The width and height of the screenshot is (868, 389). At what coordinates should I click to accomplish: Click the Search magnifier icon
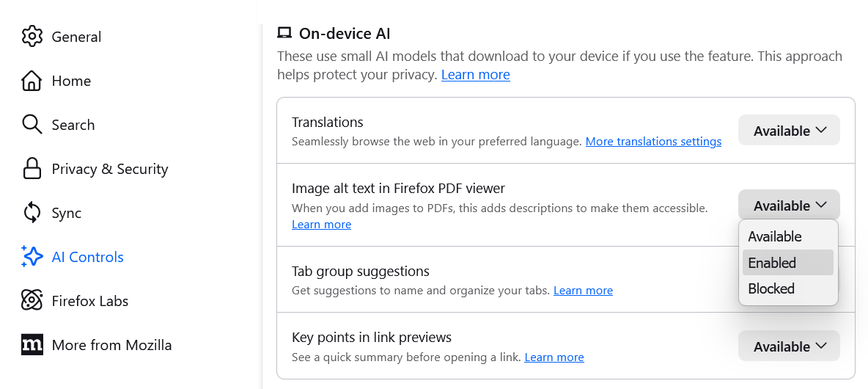click(x=32, y=125)
